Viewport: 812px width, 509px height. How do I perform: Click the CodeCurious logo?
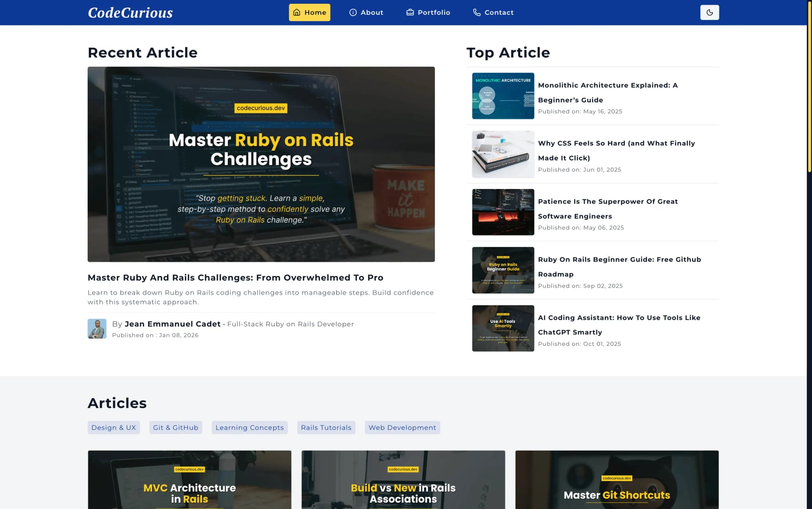point(130,13)
